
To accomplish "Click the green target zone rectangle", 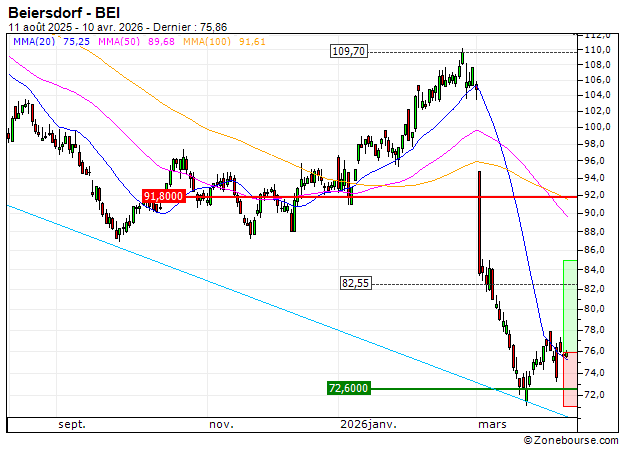I will click(570, 305).
